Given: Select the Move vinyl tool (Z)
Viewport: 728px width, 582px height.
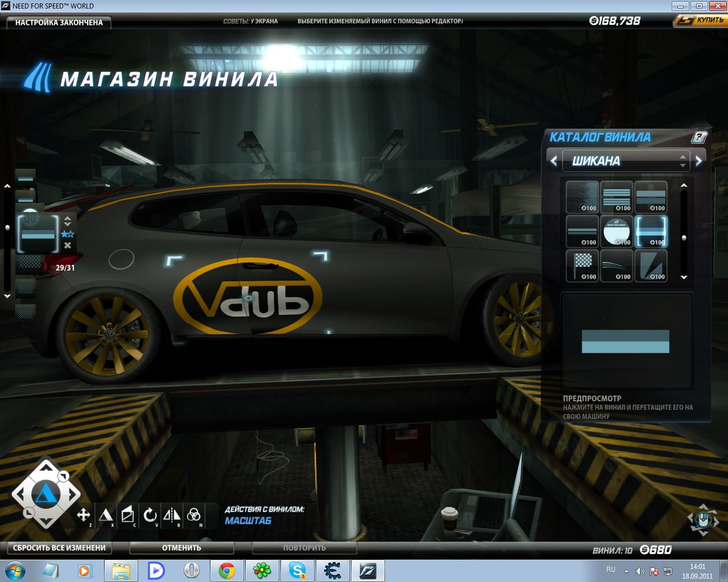Looking at the screenshot, I should click(x=84, y=515).
